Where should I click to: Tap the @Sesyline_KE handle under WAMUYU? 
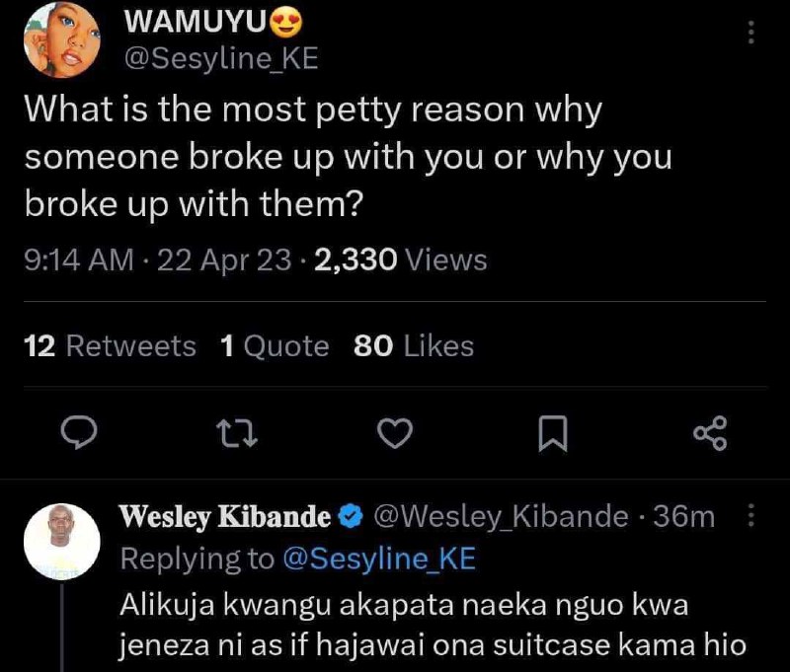[x=221, y=59]
